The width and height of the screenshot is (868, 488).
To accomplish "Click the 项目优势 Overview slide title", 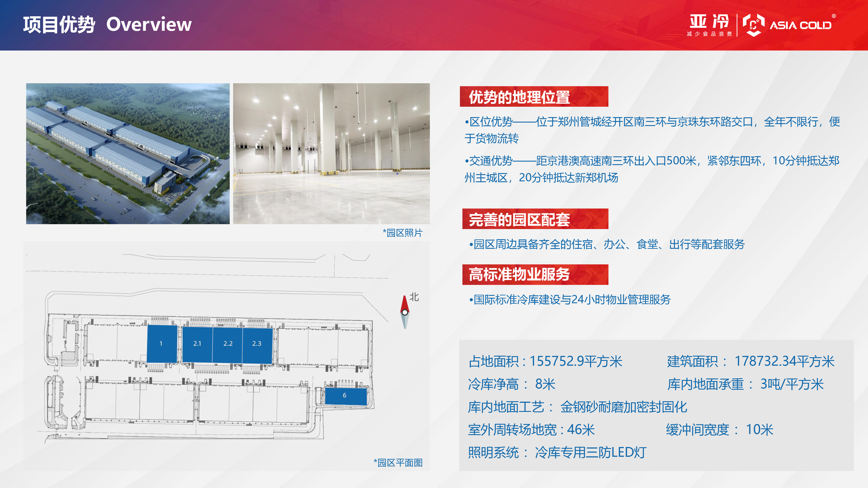I will point(107,25).
